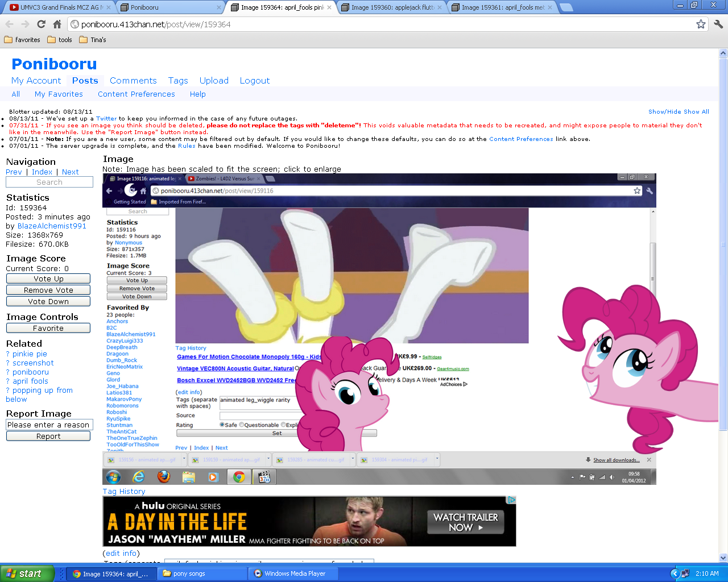728x582 pixels.
Task: Click the site info globe in address bar
Action: point(74,24)
